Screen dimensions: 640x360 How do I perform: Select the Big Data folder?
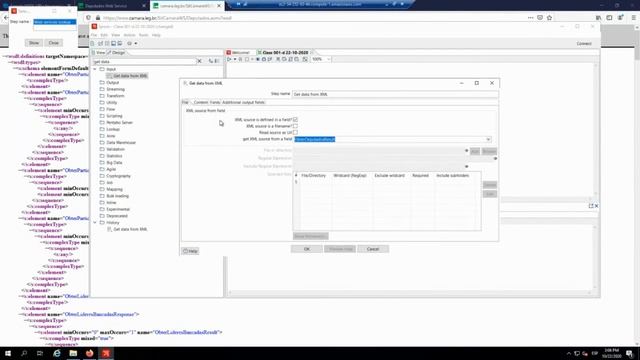(114, 163)
